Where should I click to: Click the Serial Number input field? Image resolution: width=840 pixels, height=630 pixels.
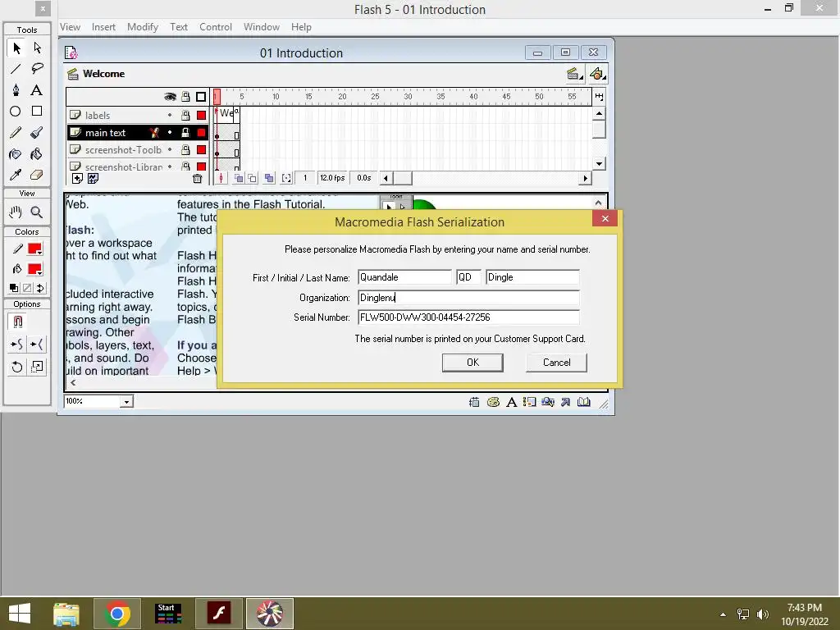(468, 317)
